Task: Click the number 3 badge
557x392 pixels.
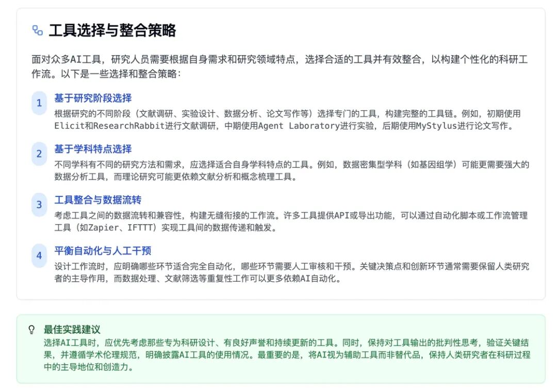Action: point(39,204)
